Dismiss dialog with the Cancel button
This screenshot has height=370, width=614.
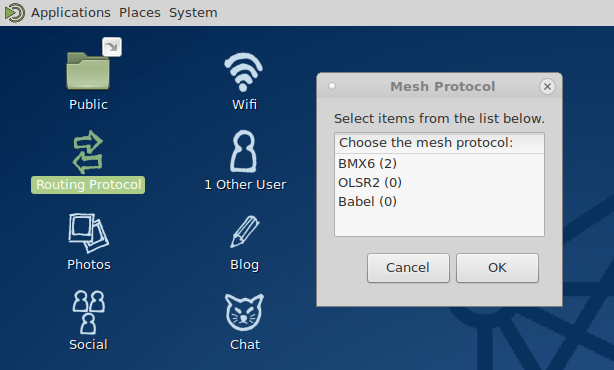pyautogui.click(x=408, y=268)
